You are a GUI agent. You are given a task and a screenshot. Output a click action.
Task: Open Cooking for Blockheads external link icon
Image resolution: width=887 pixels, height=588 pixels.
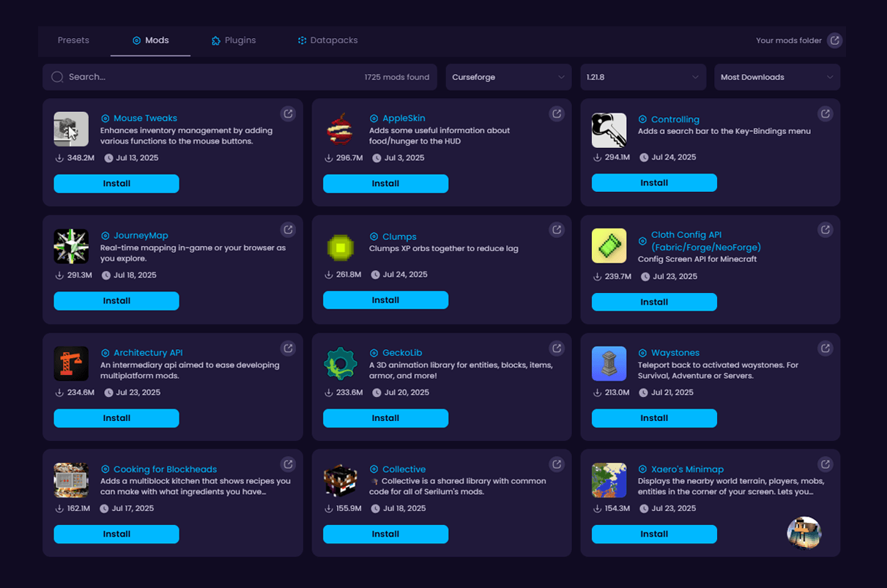pyautogui.click(x=288, y=464)
